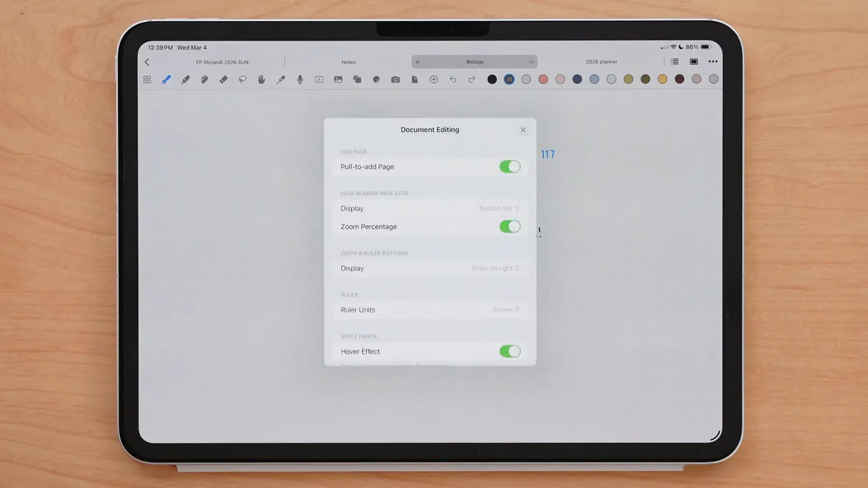The height and width of the screenshot is (488, 868).
Task: Pick the black color swatch
Action: click(x=492, y=79)
